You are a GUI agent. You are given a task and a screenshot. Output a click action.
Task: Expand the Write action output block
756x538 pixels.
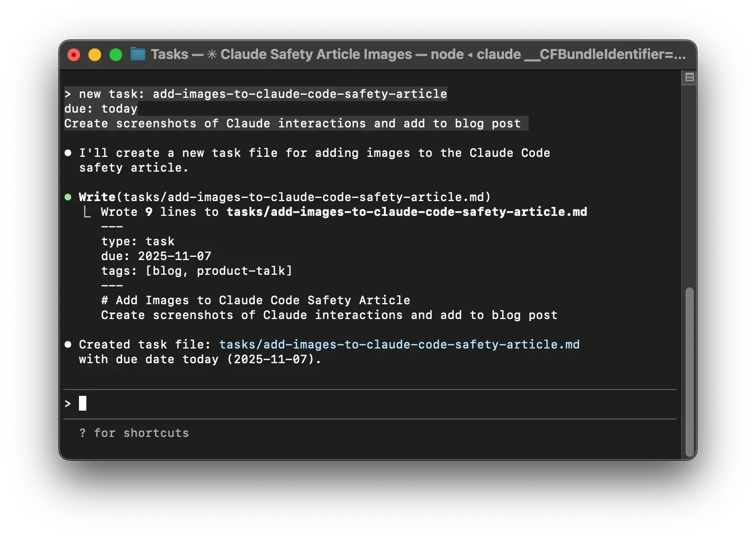point(284,197)
